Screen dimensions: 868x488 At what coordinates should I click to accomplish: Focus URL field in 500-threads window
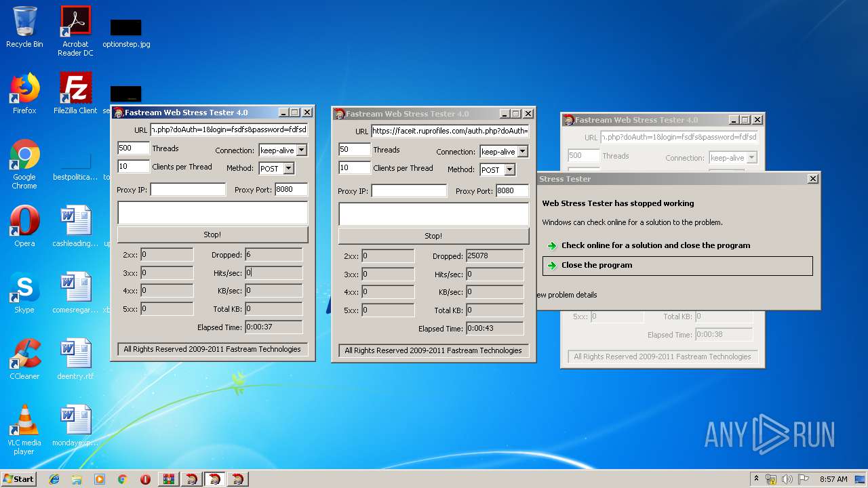click(229, 129)
